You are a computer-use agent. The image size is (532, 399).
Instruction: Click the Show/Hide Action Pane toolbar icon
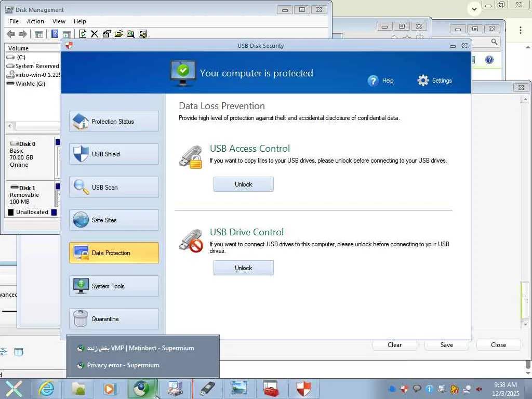(x=67, y=34)
